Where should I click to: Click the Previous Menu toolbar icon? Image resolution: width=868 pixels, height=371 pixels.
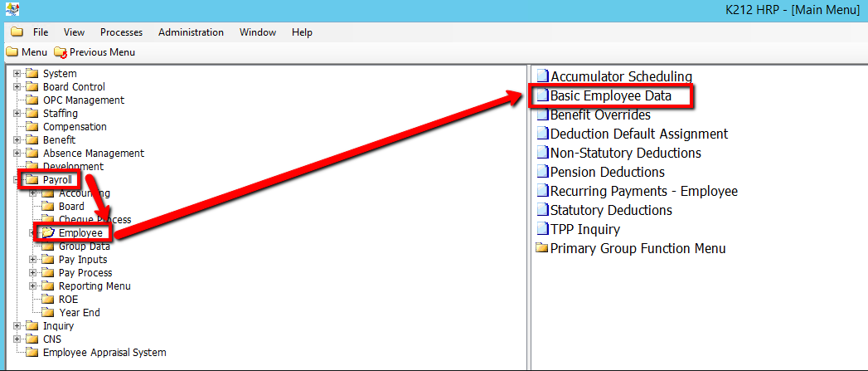60,52
